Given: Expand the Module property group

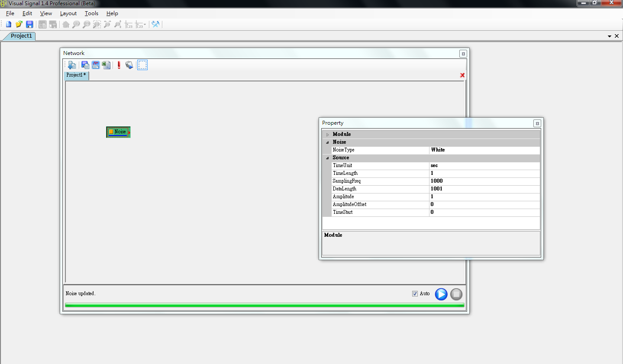Looking at the screenshot, I should [x=328, y=135].
